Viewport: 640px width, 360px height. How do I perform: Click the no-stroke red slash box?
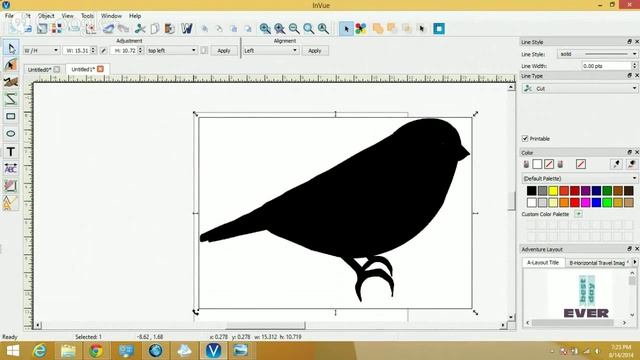pos(581,164)
